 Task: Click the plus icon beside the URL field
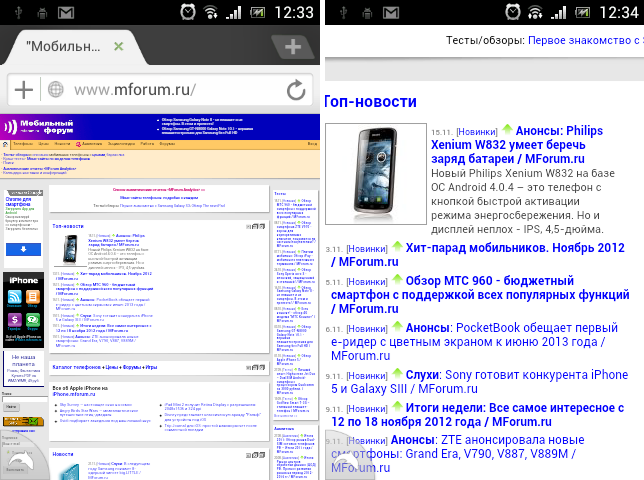23,90
